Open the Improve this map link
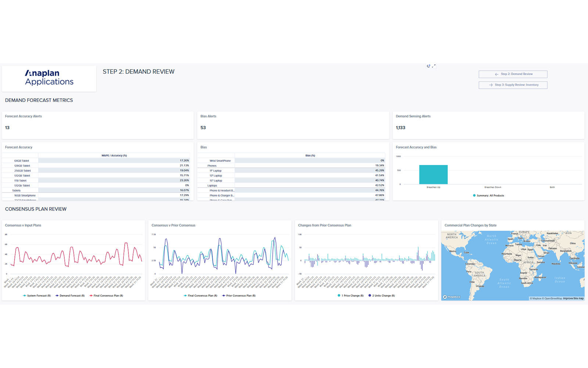The width and height of the screenshot is (588, 368). click(x=573, y=298)
